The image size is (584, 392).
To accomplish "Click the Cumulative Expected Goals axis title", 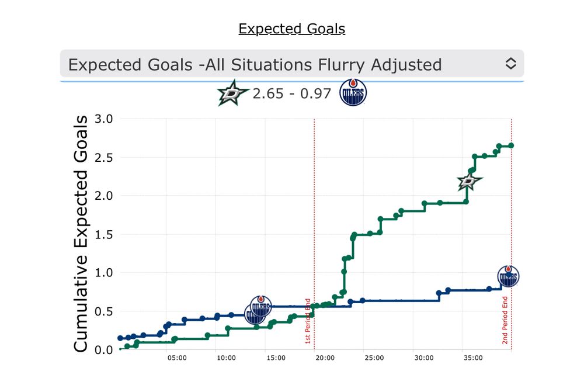I will (81, 234).
